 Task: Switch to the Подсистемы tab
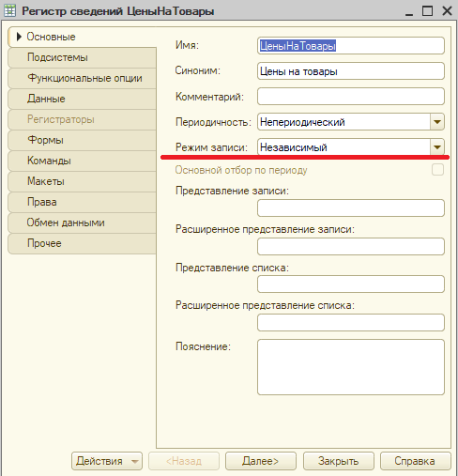point(83,57)
